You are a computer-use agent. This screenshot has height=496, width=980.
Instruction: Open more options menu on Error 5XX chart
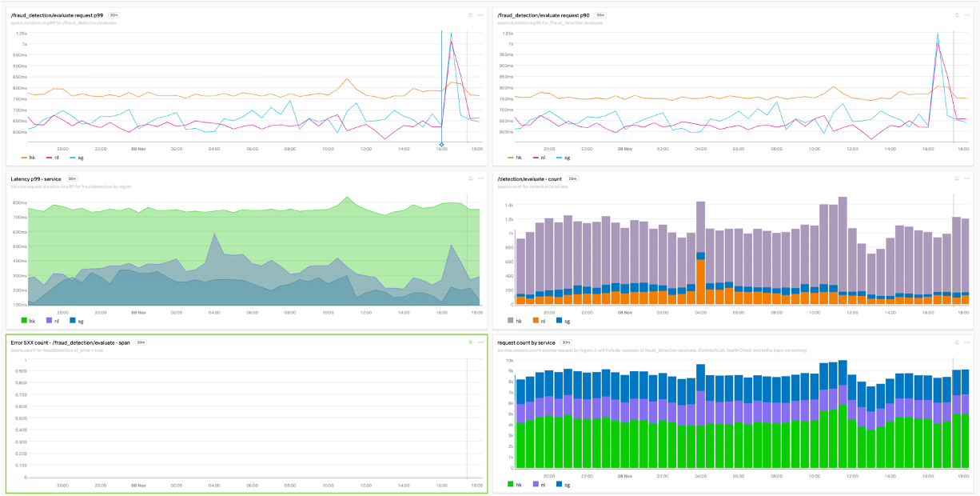pos(480,342)
